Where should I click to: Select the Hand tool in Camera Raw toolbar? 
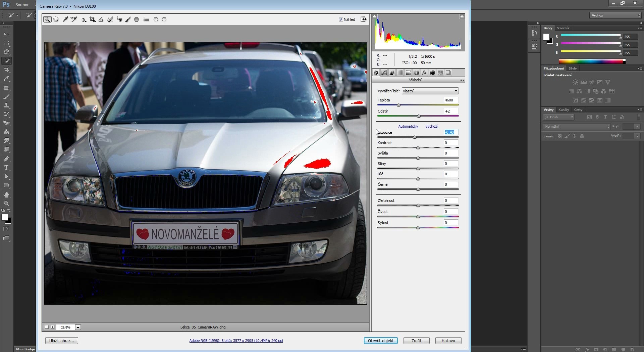coord(56,19)
